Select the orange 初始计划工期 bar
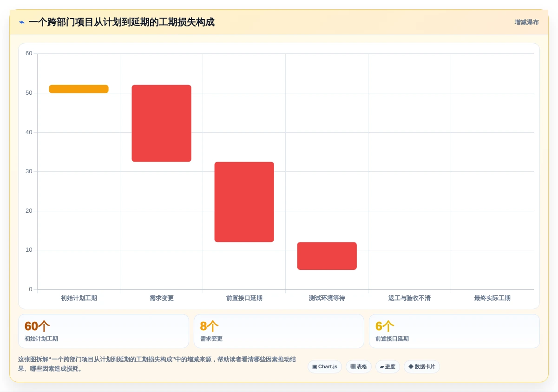Screen dimensions: 558x392 [79, 89]
